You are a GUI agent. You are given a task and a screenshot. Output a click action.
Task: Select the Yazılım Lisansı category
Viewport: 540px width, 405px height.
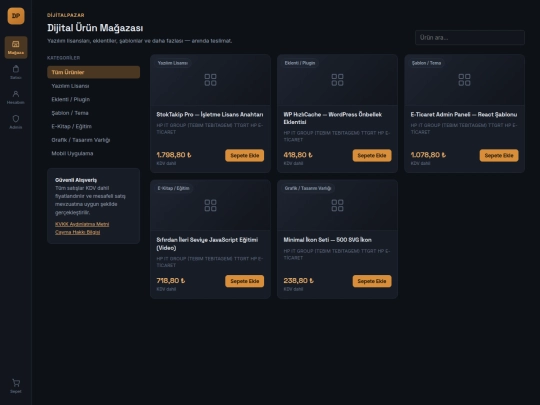coord(93,86)
